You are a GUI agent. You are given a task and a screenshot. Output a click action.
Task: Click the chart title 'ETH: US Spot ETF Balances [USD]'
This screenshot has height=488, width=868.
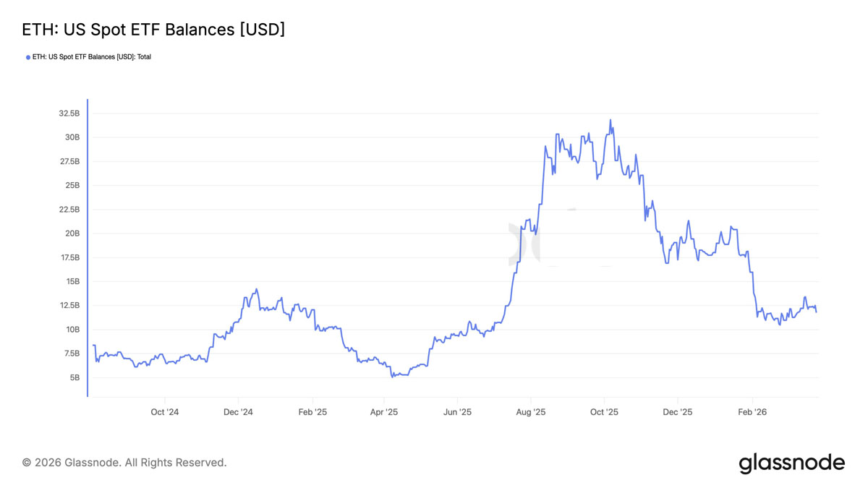(153, 30)
